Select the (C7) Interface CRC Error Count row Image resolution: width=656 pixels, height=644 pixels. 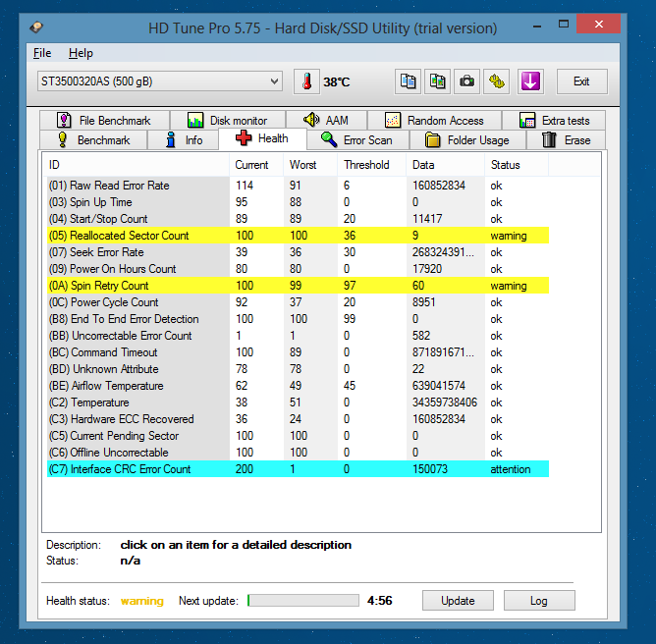[298, 469]
